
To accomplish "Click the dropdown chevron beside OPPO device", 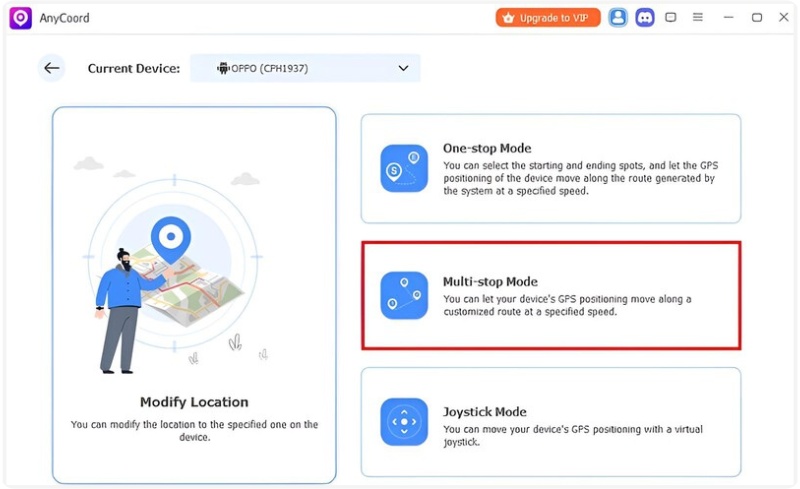I will pos(403,68).
